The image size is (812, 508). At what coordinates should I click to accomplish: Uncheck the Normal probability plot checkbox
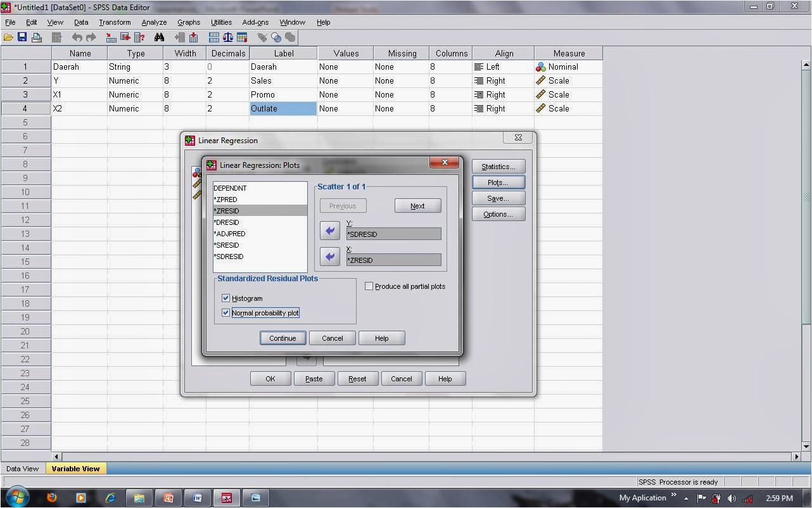[x=225, y=312]
